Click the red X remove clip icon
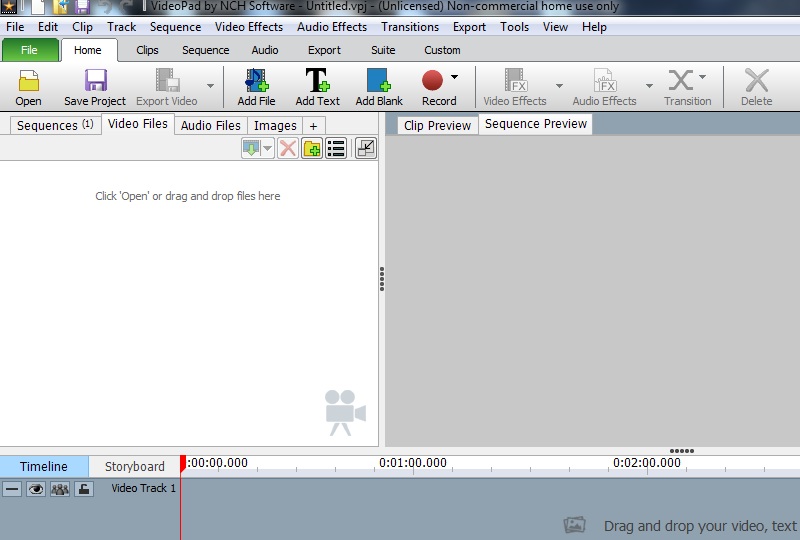This screenshot has width=800, height=540. 288,149
